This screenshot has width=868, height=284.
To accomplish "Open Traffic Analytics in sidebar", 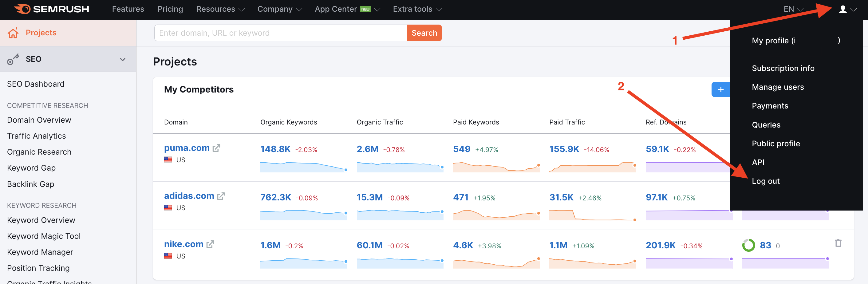I will 36,136.
